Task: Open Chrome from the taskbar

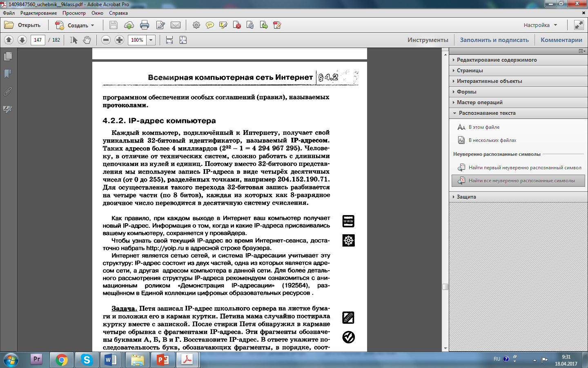Action: (62, 360)
